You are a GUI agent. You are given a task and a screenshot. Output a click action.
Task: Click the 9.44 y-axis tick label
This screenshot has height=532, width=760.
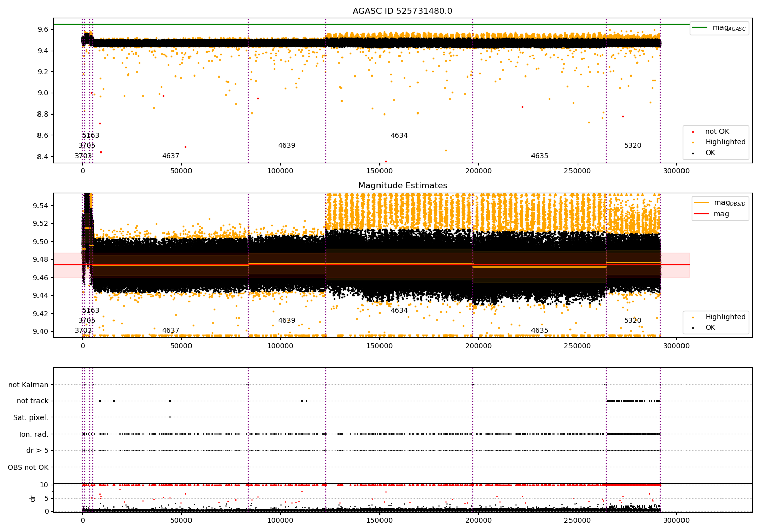click(41, 295)
